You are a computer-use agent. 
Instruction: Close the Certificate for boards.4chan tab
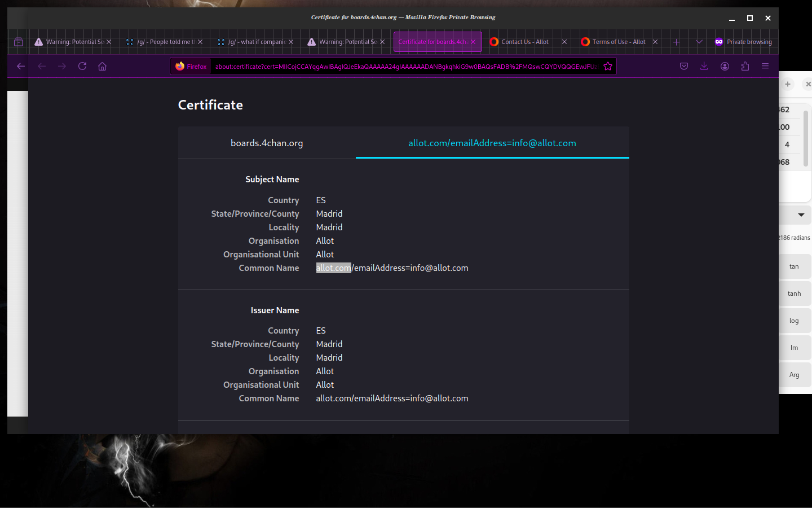point(473,42)
